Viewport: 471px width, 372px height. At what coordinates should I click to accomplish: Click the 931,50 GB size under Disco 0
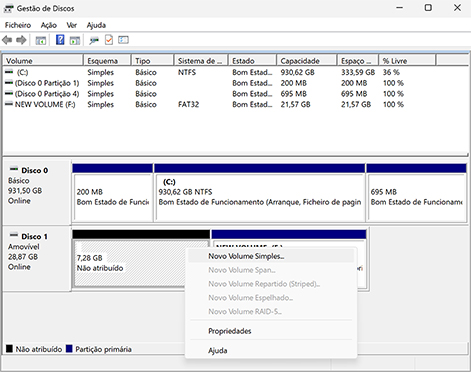point(25,190)
